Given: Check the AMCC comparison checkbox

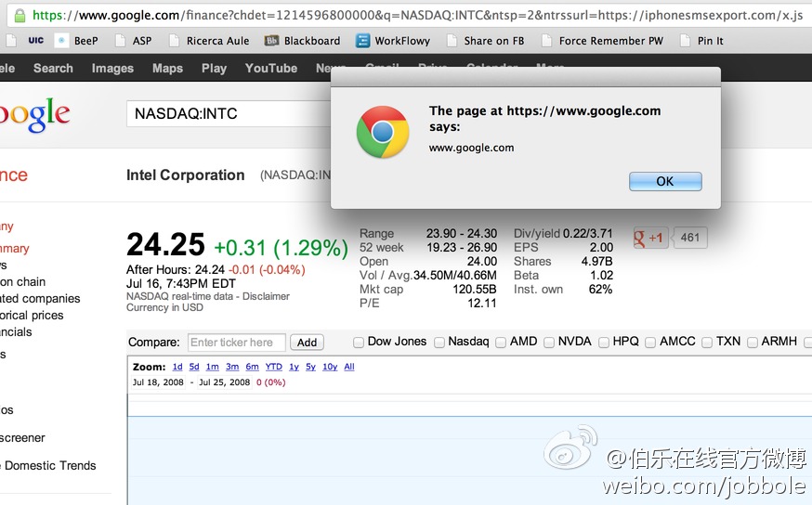Looking at the screenshot, I should (650, 342).
